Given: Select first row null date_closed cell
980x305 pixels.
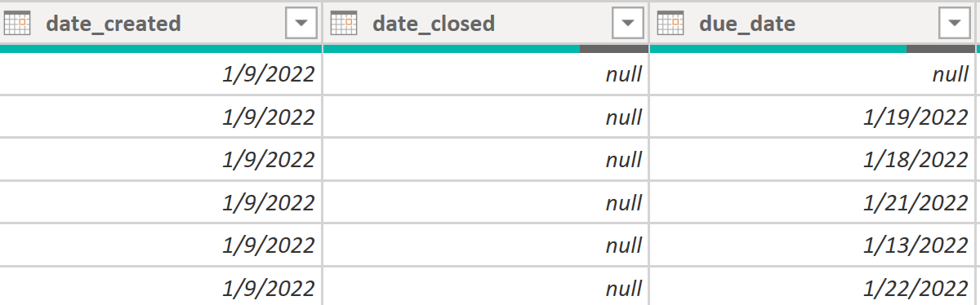Looking at the screenshot, I should pos(486,75).
